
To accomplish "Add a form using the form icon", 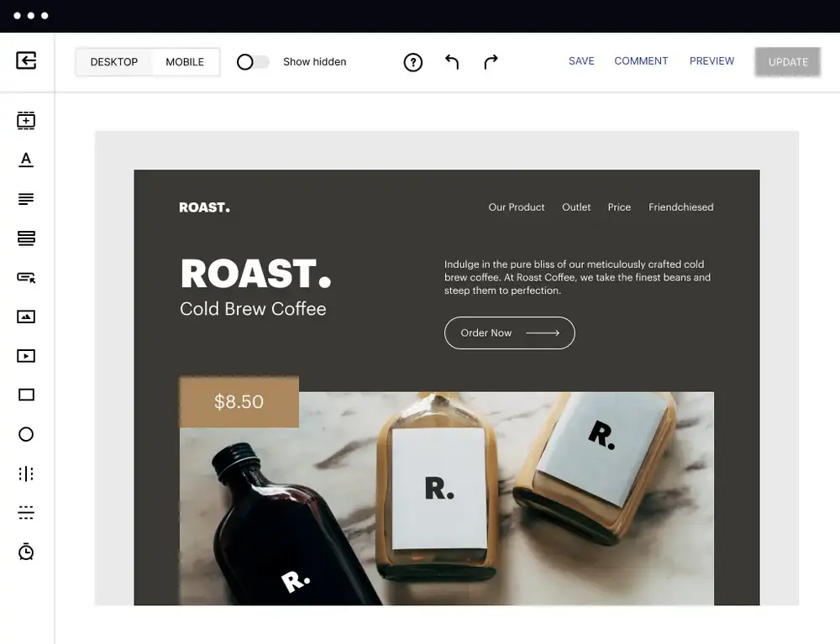I will click(x=26, y=238).
